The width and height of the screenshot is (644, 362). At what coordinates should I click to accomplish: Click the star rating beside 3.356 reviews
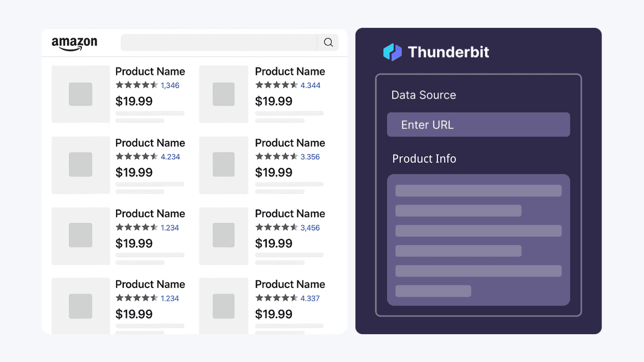(x=277, y=156)
